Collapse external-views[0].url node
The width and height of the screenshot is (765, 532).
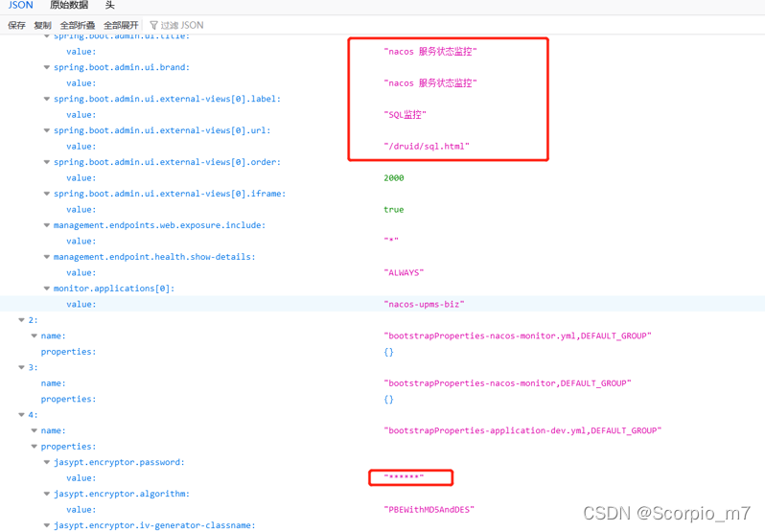tap(47, 130)
